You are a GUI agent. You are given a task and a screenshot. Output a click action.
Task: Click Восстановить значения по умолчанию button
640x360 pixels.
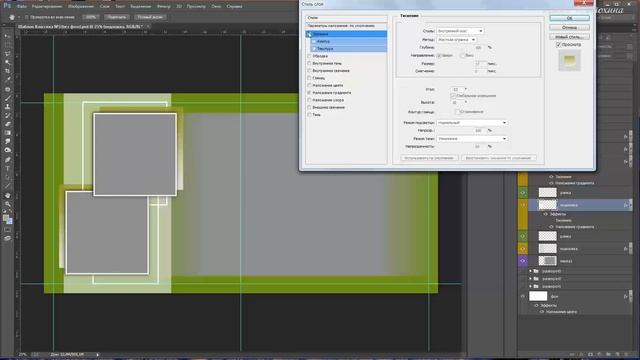pyautogui.click(x=499, y=158)
